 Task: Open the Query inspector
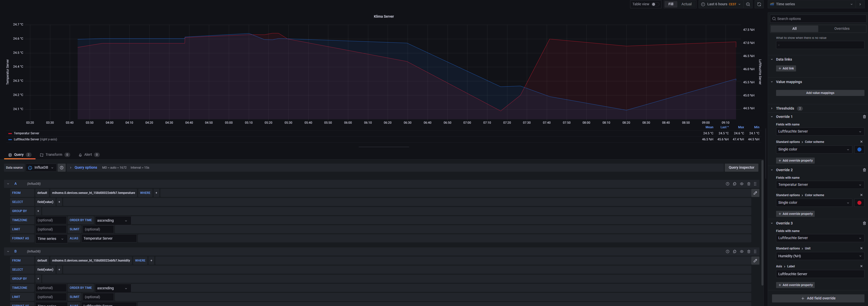tap(741, 167)
